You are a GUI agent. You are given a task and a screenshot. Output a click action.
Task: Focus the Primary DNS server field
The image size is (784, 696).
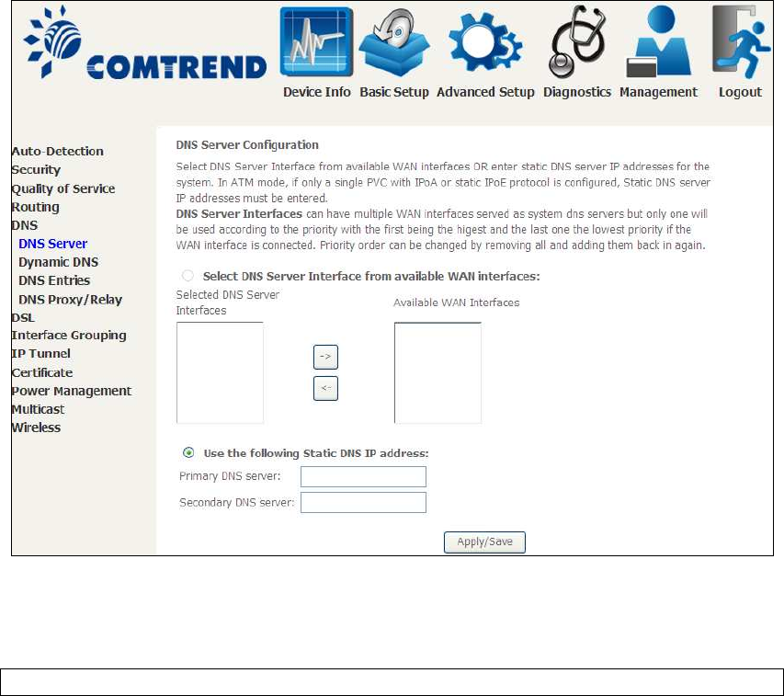(x=363, y=476)
